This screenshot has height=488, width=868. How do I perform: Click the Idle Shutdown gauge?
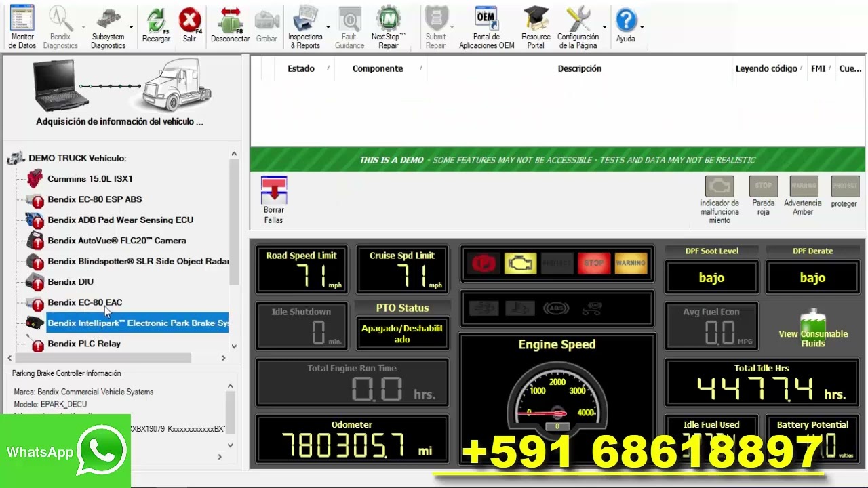click(301, 326)
